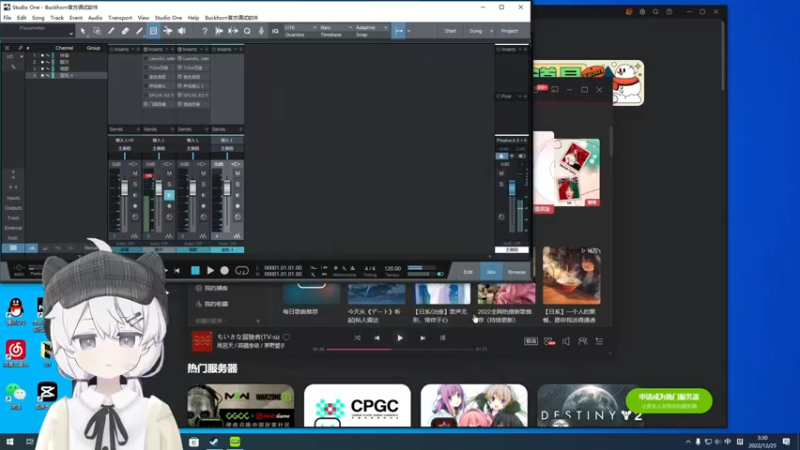Mute mixer channel 2
This screenshot has width=800, height=450.
(169, 173)
